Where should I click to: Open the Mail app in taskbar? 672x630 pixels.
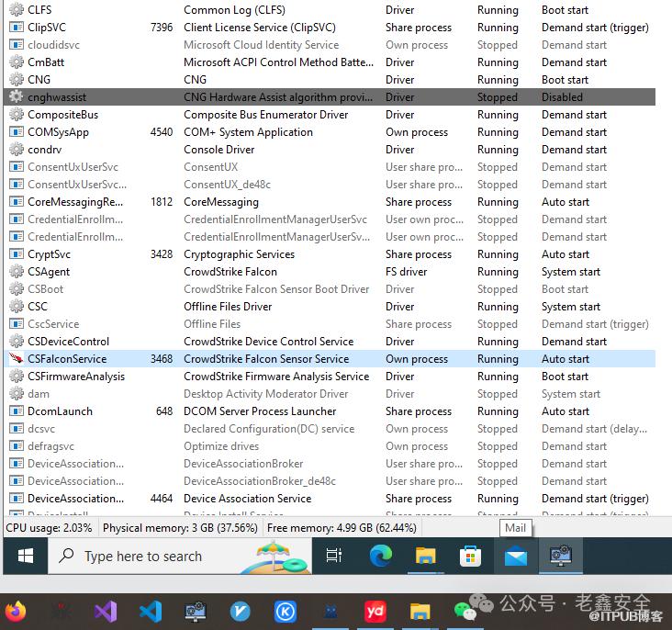point(515,556)
